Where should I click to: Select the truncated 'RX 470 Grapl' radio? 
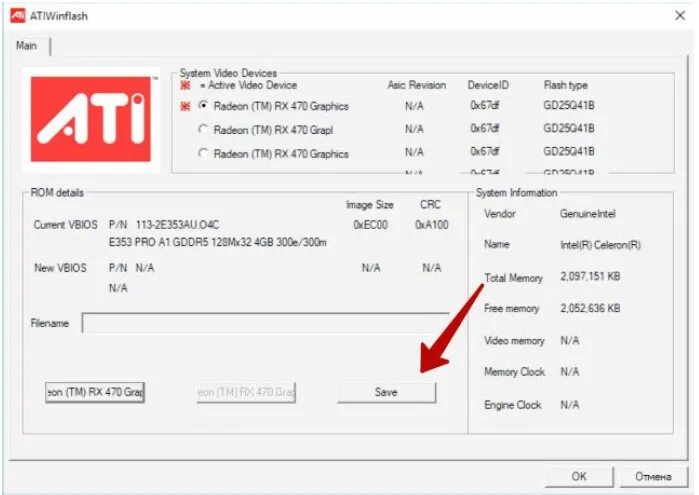pos(203,129)
